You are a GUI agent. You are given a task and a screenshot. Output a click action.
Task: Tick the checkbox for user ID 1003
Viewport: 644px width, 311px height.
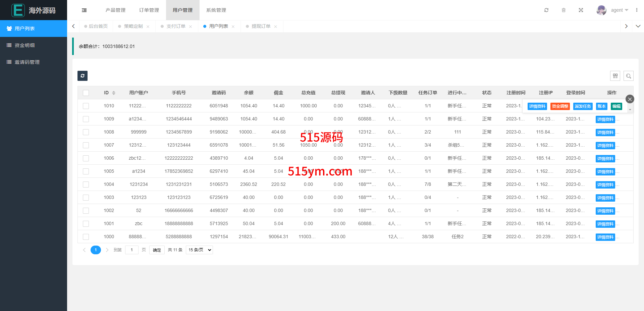86,198
